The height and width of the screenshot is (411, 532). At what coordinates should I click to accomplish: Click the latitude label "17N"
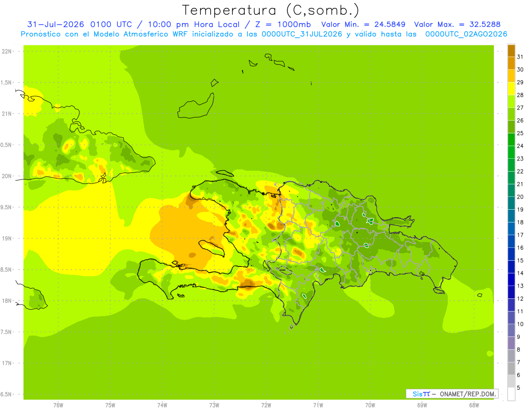tap(7, 363)
